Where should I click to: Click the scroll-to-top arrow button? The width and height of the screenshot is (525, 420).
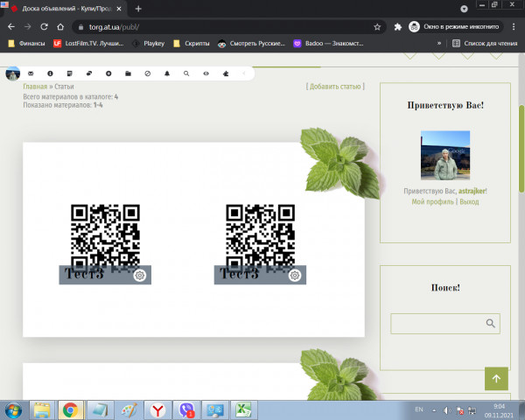(x=496, y=379)
